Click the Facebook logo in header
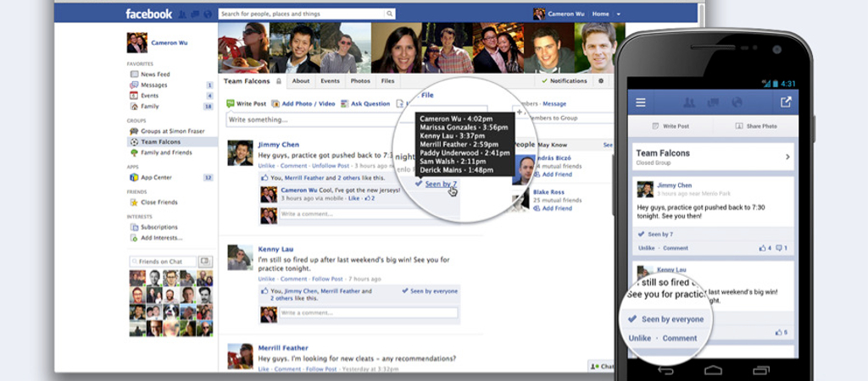Screen dimensions: 868x381 [x=148, y=14]
